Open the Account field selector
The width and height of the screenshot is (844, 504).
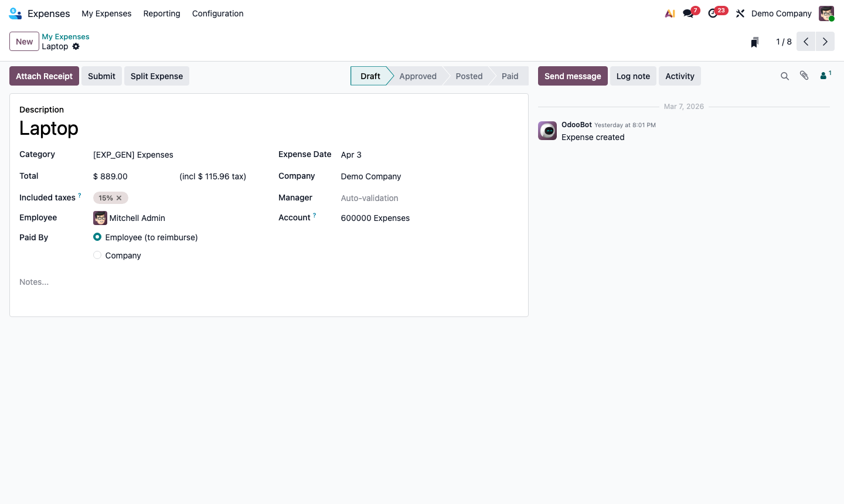[375, 218]
